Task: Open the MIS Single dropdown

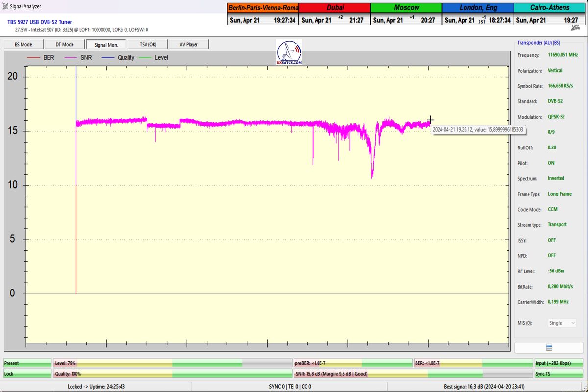Action: coord(562,323)
